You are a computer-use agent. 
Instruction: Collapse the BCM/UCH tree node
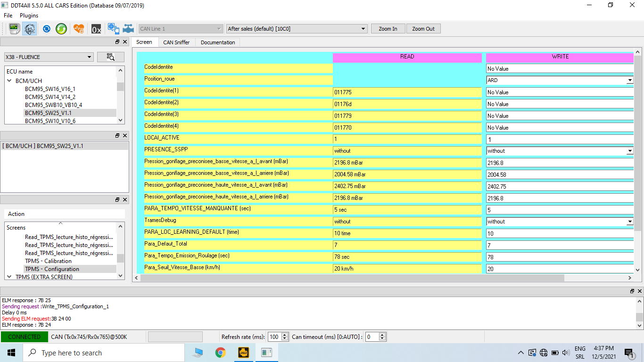[10, 81]
